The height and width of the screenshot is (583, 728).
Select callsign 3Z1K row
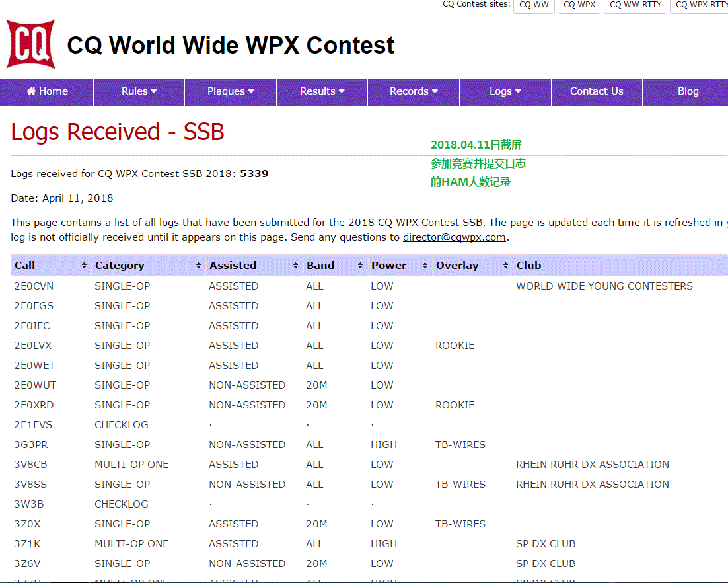(27, 543)
